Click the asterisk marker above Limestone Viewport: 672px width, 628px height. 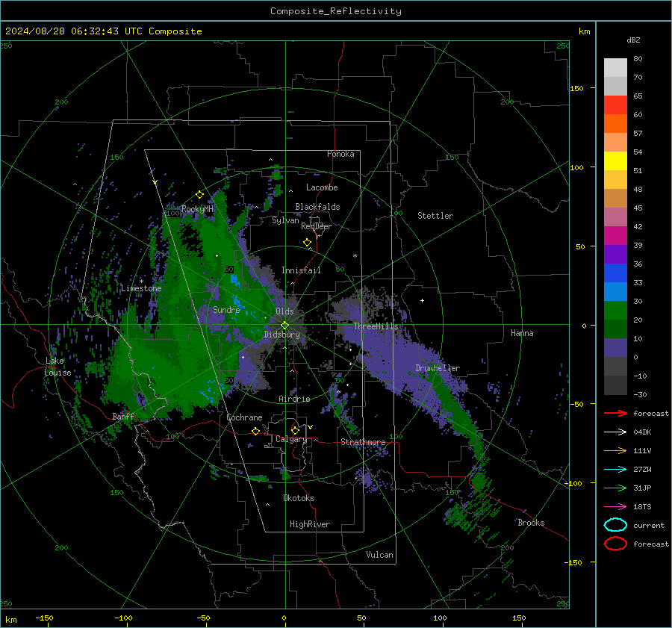(x=141, y=282)
